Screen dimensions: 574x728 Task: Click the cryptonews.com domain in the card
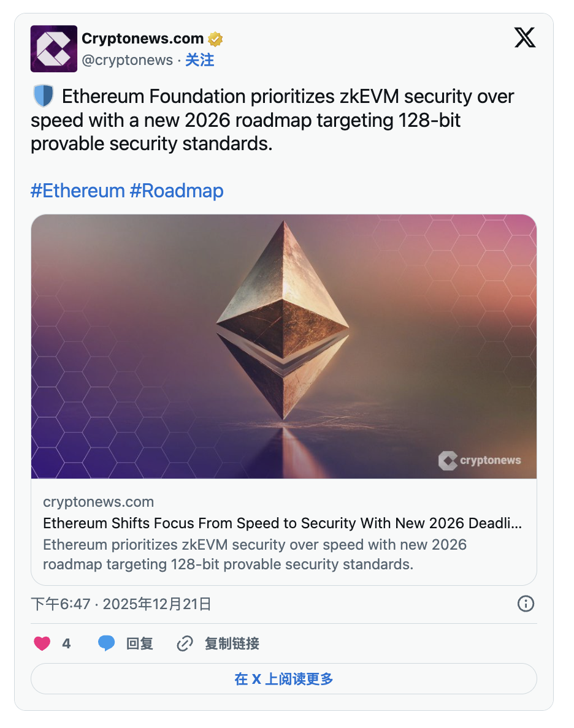[98, 502]
